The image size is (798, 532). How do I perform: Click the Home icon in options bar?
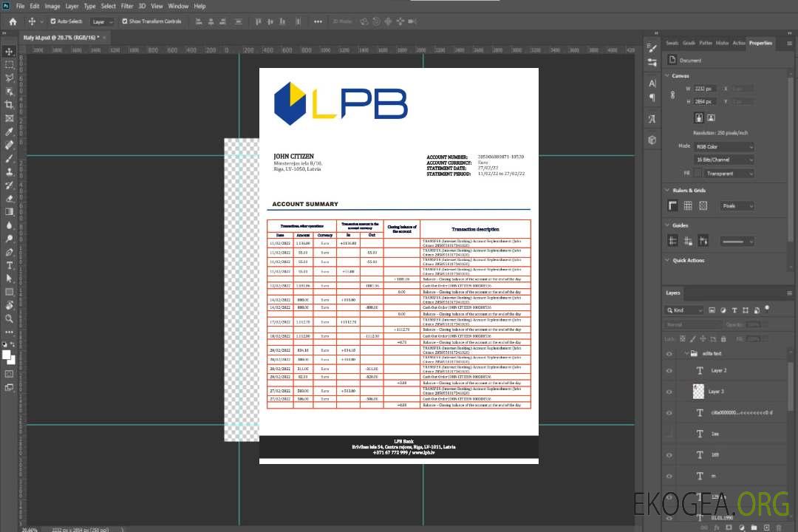click(x=13, y=21)
